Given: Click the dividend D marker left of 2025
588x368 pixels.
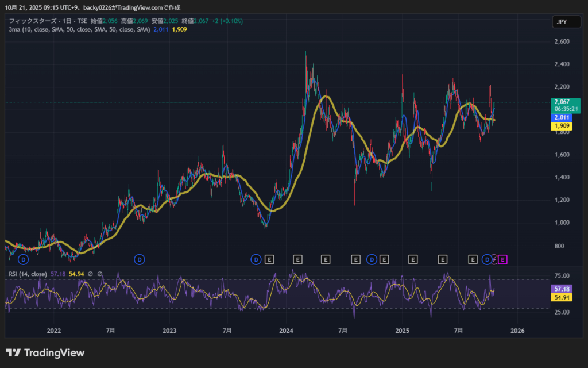Looking at the screenshot, I should tap(372, 260).
